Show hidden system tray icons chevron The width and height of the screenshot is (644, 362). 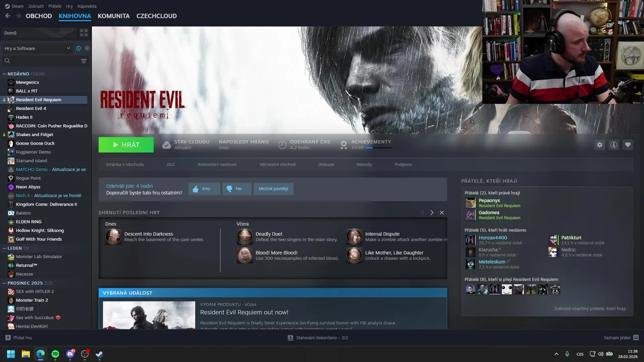(x=556, y=354)
